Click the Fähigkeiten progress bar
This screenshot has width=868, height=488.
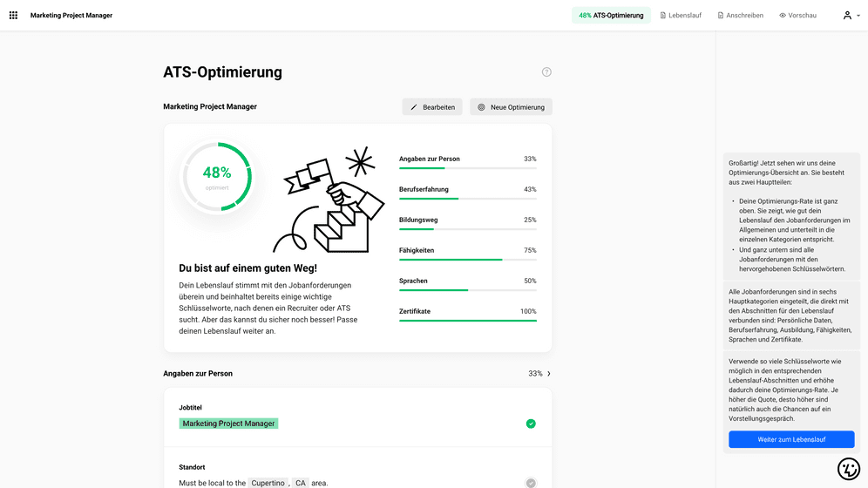468,259
